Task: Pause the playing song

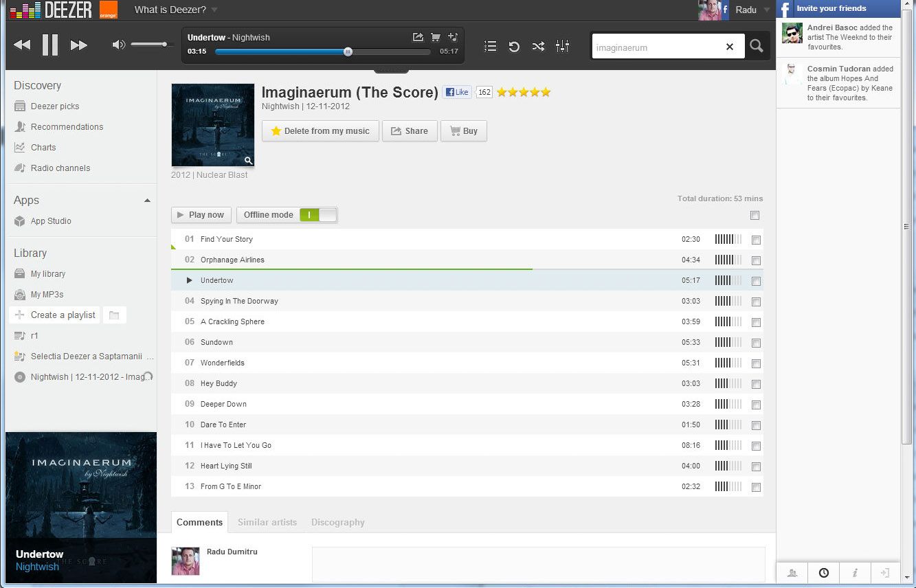Action: (x=50, y=45)
